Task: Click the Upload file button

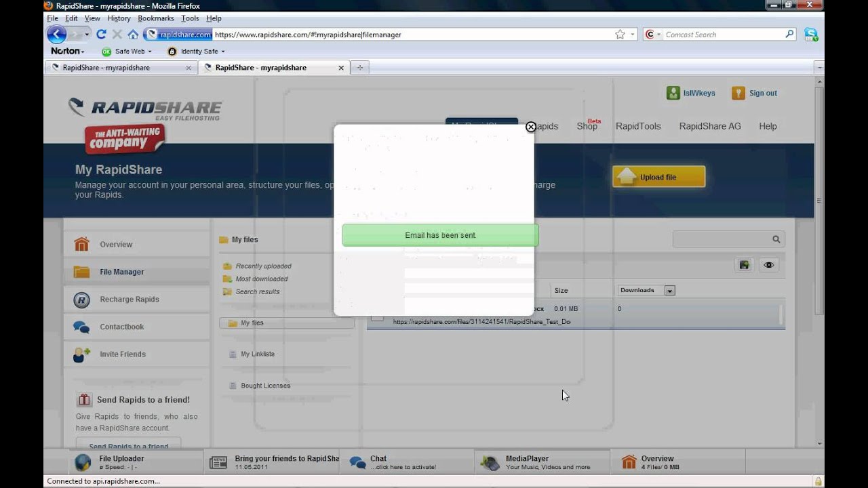Action: 658,177
